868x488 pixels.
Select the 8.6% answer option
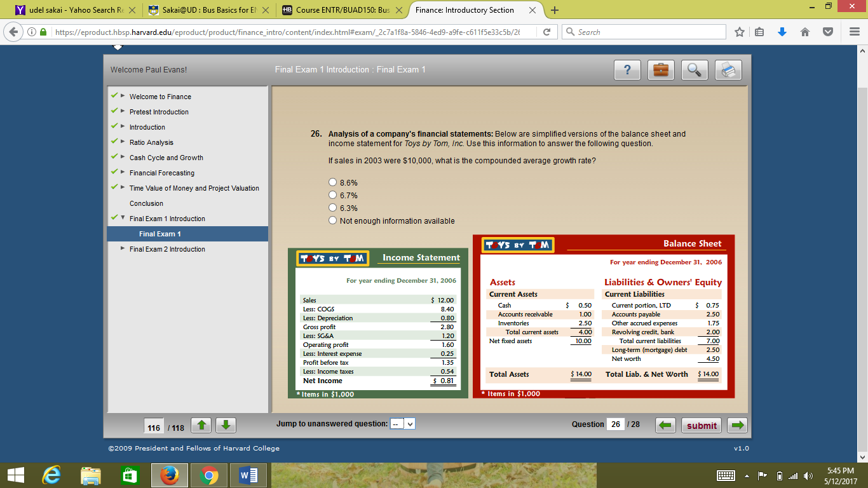click(332, 183)
